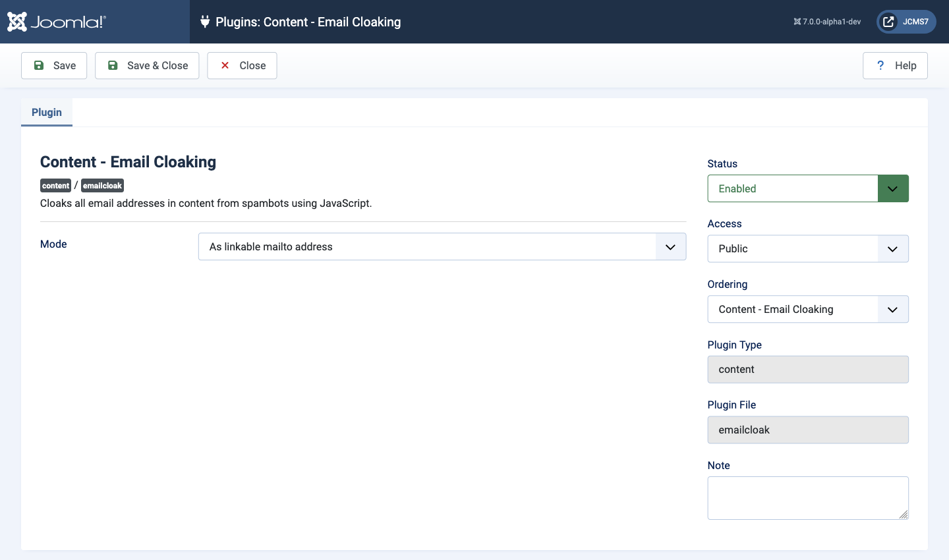
Task: Click the "emailcloak" badge under the heading
Action: click(102, 186)
